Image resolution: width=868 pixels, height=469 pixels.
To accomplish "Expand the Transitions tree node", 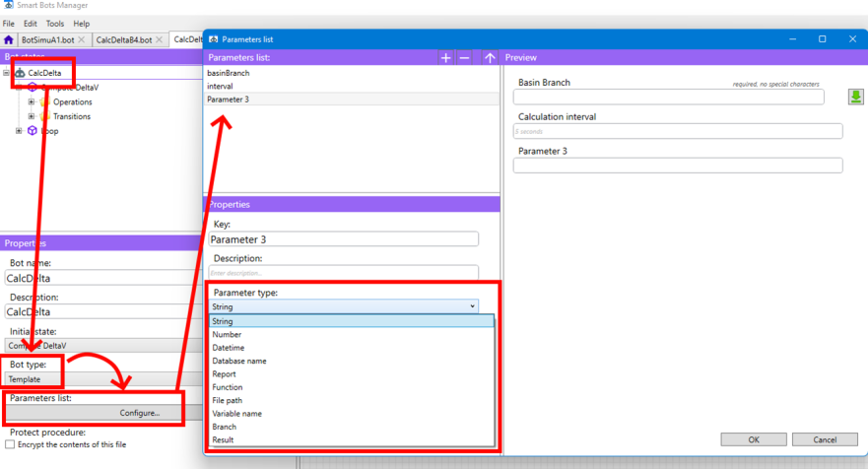I will (x=32, y=116).
